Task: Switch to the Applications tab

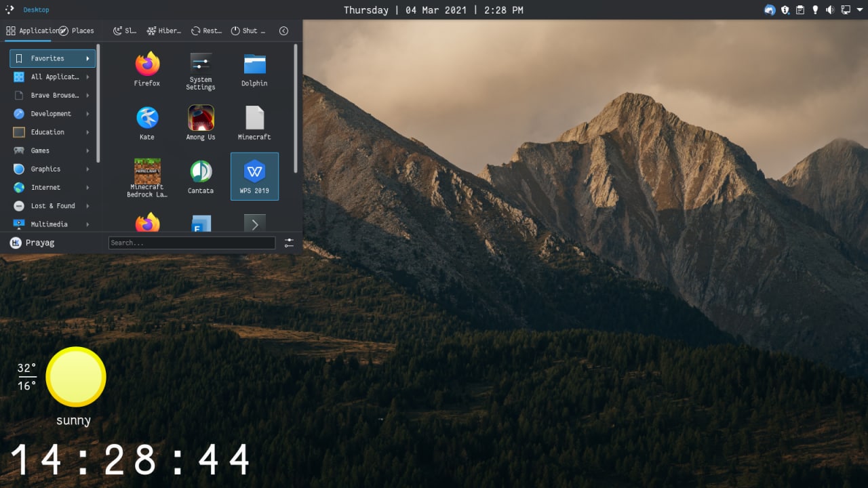Action: 30,30
